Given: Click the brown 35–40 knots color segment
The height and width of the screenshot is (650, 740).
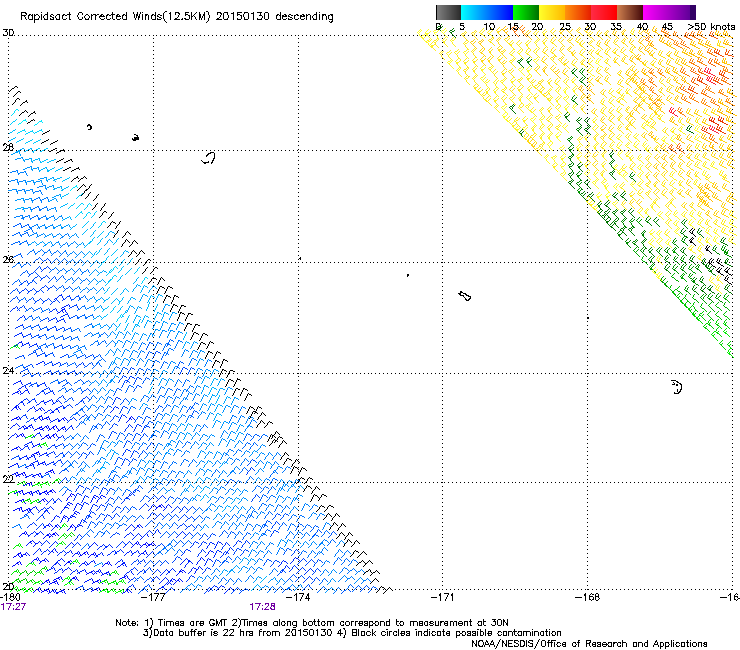Looking at the screenshot, I should [x=630, y=12].
